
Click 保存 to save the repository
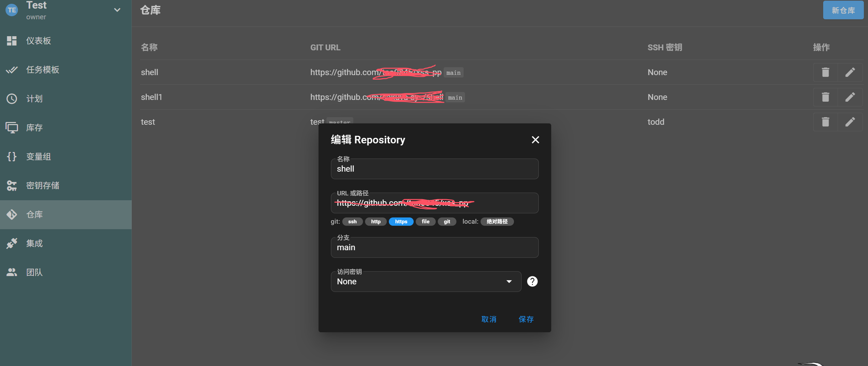(x=526, y=319)
